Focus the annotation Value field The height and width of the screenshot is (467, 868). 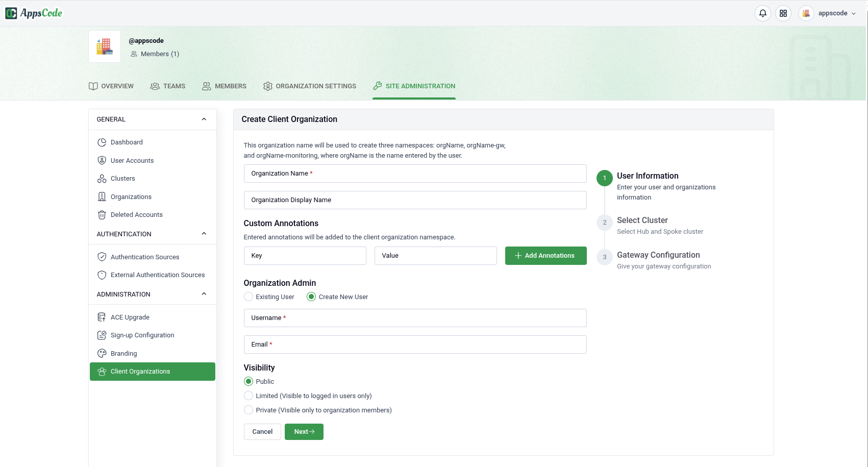point(436,256)
